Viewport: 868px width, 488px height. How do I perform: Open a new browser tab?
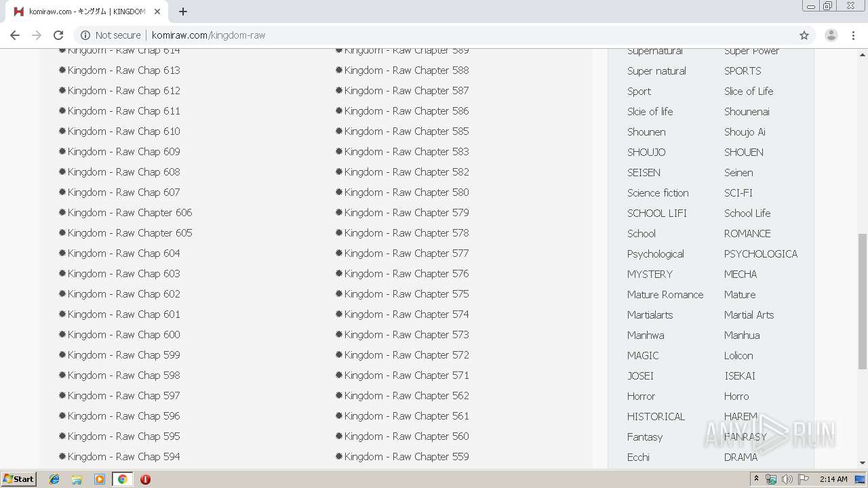click(183, 12)
